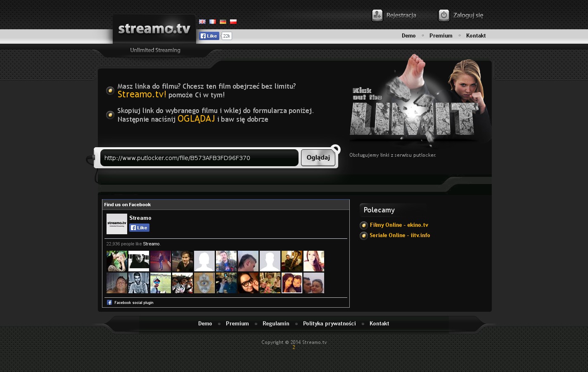Switch language using the British flag icon
Viewport: 588px width, 372px height.
coord(202,21)
